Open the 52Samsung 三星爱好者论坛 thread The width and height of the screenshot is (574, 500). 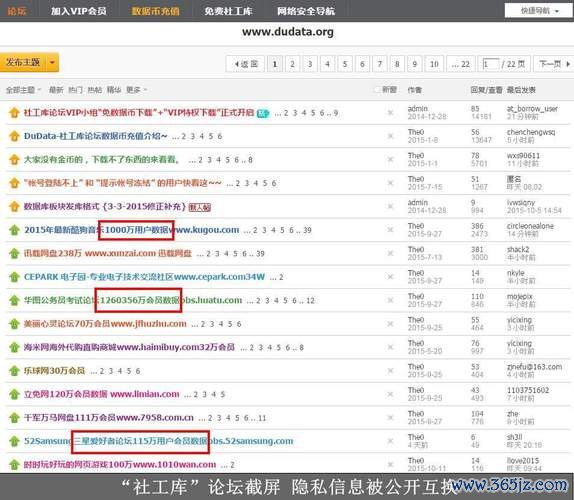point(159,441)
